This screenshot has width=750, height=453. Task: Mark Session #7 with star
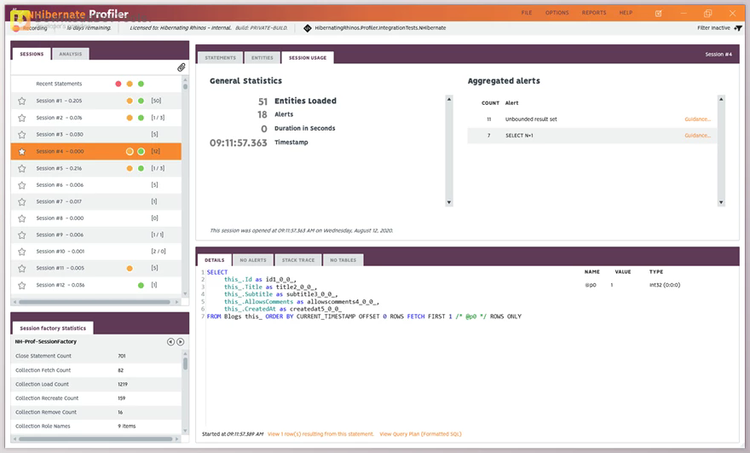point(22,202)
